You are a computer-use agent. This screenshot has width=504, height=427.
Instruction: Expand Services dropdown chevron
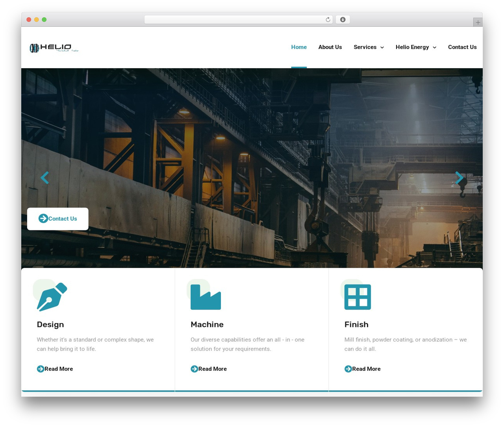tap(382, 47)
